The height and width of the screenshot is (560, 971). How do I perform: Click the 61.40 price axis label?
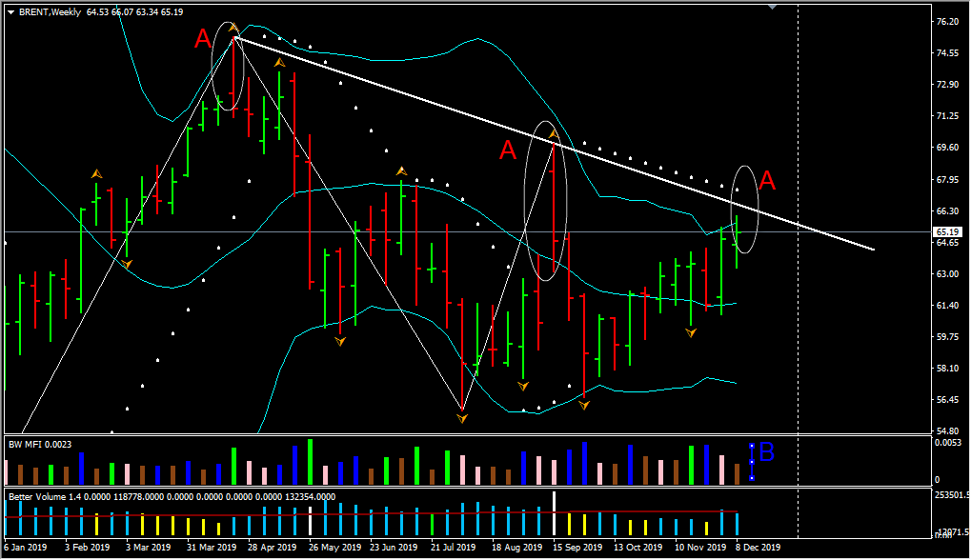click(x=947, y=306)
